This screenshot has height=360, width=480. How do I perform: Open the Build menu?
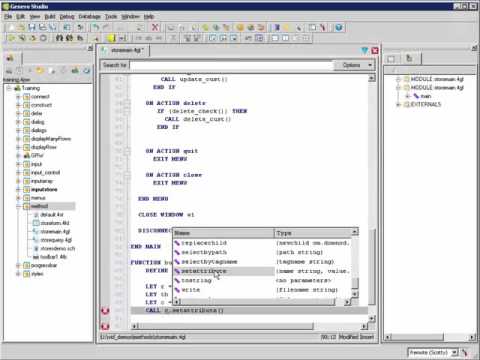pyautogui.click(x=50, y=16)
